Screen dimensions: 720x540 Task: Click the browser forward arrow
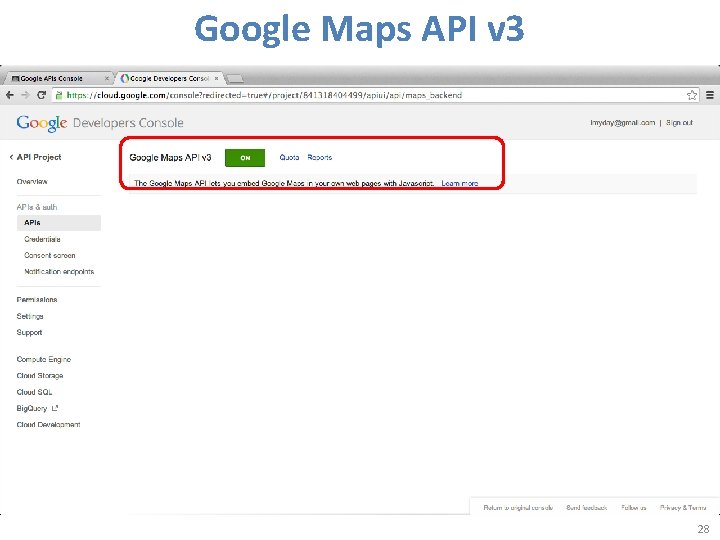tap(26, 95)
